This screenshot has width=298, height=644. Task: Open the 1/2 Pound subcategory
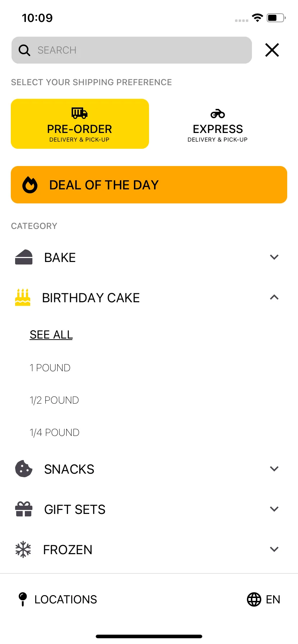pos(54,400)
